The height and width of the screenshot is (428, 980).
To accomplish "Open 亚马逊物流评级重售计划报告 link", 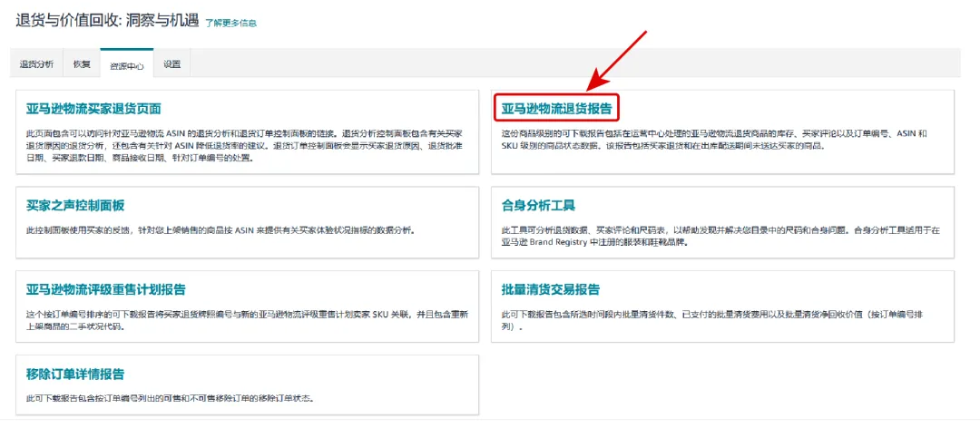I will (106, 290).
